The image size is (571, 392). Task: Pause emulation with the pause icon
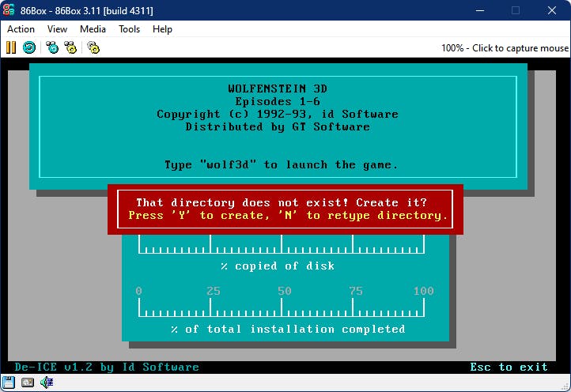pyautogui.click(x=11, y=47)
